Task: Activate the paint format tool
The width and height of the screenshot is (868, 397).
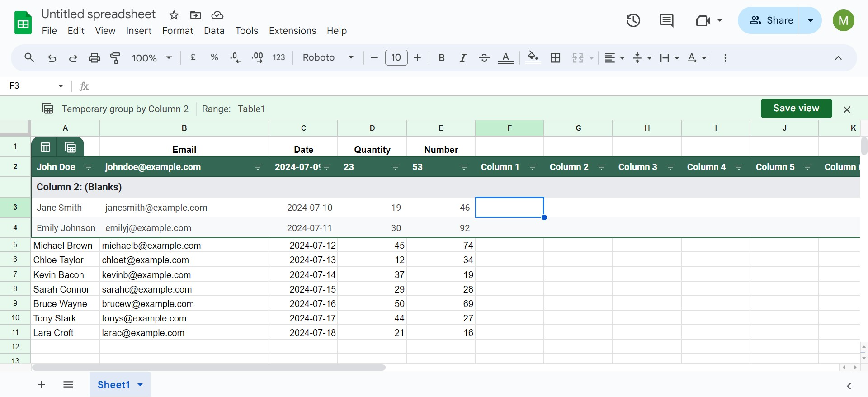Action: coord(115,58)
